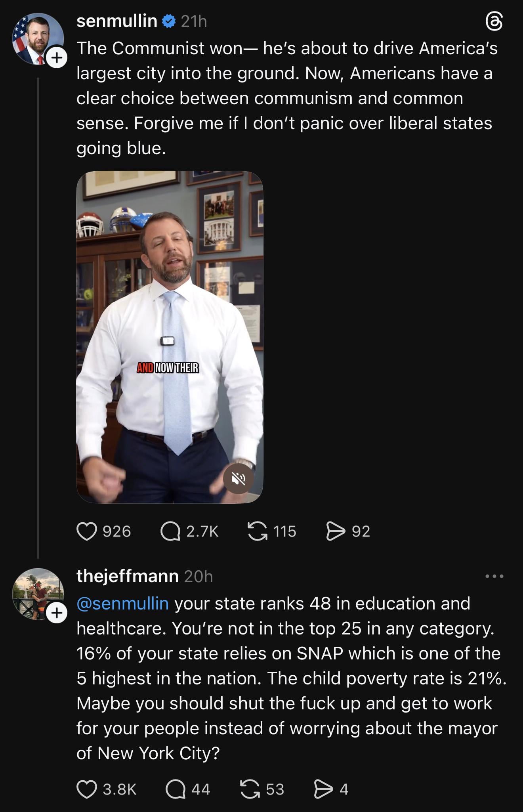Share thejeffmann's reply via send icon

click(323, 789)
